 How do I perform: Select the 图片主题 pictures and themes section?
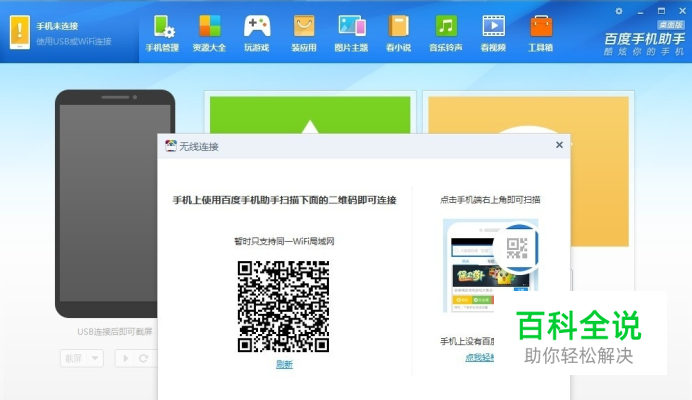tap(351, 34)
